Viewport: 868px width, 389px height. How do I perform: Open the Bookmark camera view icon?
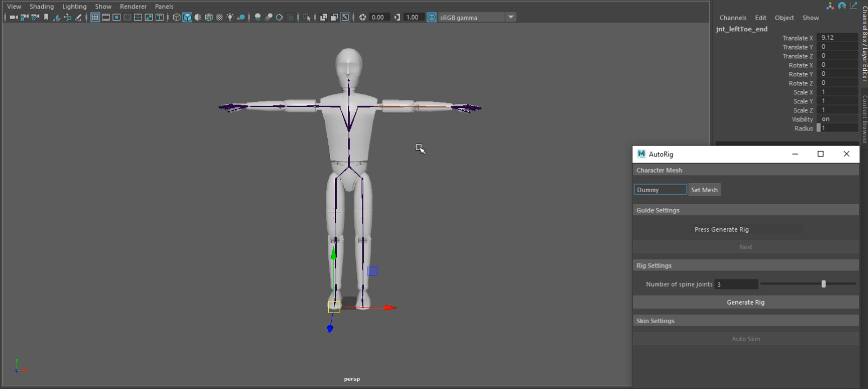point(46,17)
